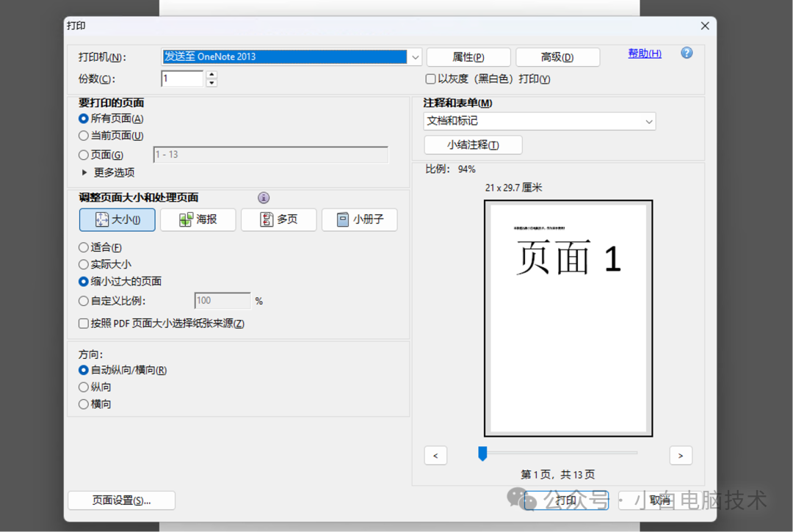This screenshot has height=532, width=793.
Task: Open the printer selection dropdown
Action: pyautogui.click(x=415, y=57)
